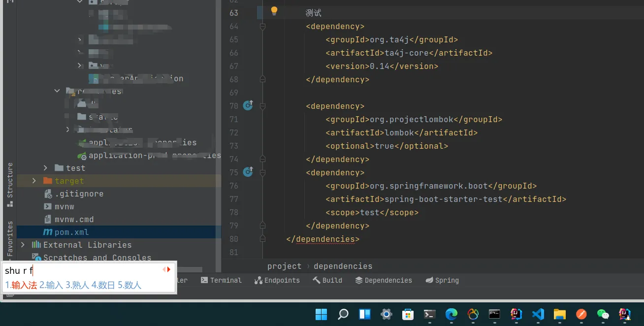
Task: Expand the test folder
Action: point(45,168)
